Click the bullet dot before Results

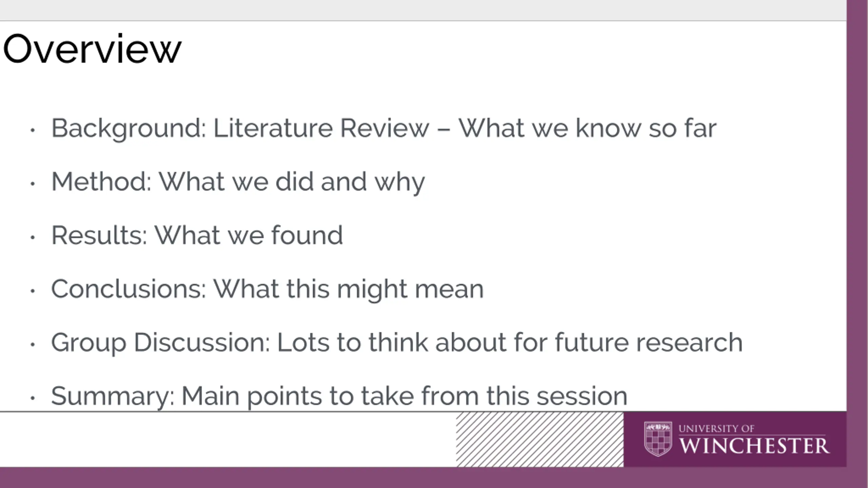coord(33,237)
